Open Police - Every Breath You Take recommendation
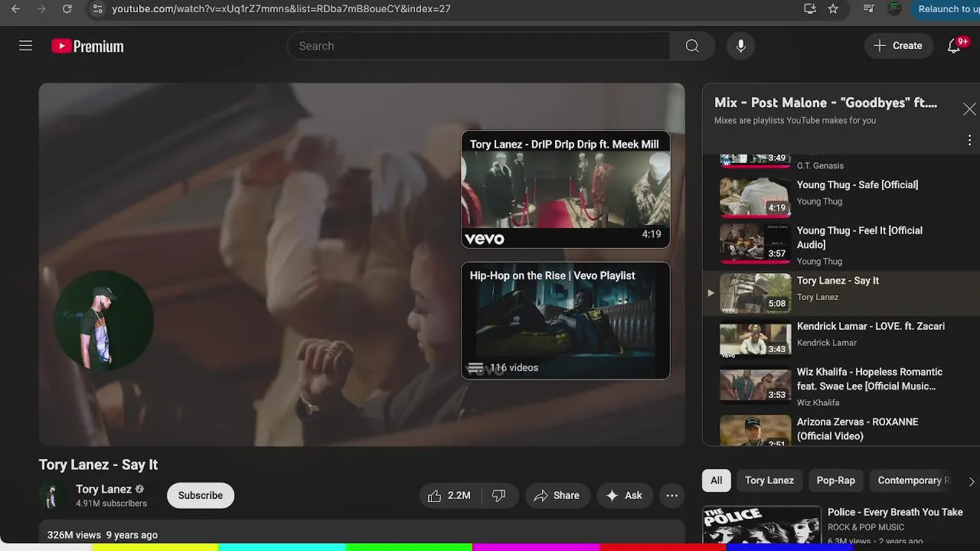 point(895,512)
